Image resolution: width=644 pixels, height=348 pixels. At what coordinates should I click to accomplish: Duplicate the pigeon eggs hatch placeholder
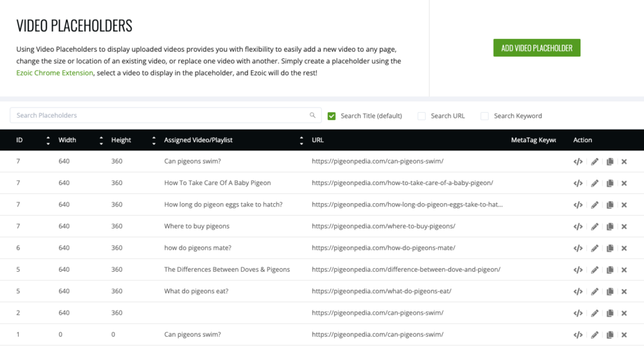(610, 205)
